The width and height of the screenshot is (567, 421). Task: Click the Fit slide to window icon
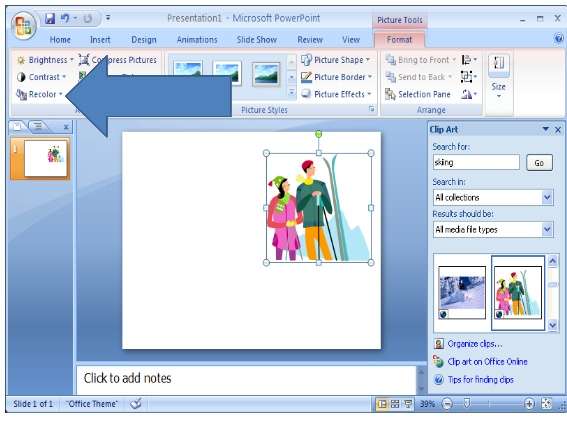point(547,404)
